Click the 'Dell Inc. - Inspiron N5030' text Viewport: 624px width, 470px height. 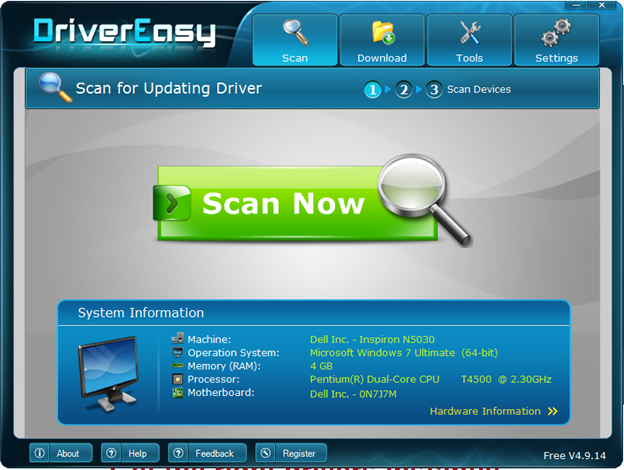(x=372, y=339)
